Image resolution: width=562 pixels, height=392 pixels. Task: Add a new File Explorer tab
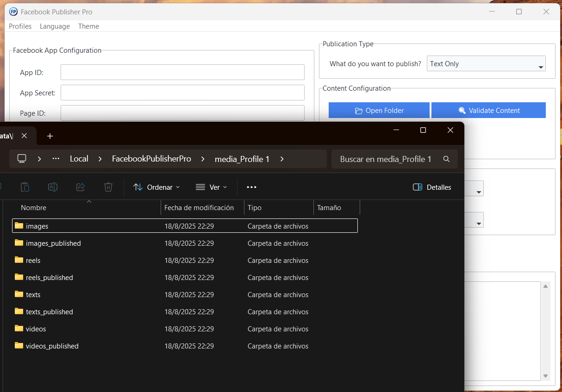tap(50, 136)
